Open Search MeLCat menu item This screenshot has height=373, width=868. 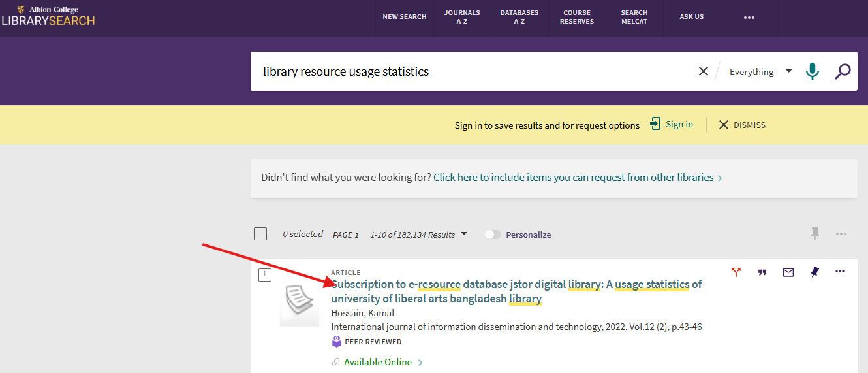(634, 17)
